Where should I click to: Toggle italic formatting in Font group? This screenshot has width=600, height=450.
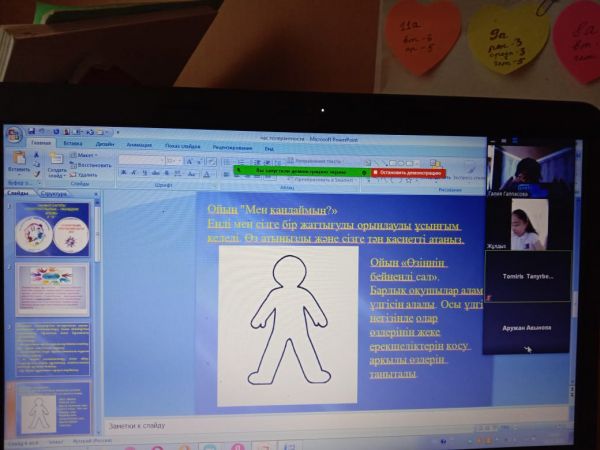click(131, 172)
